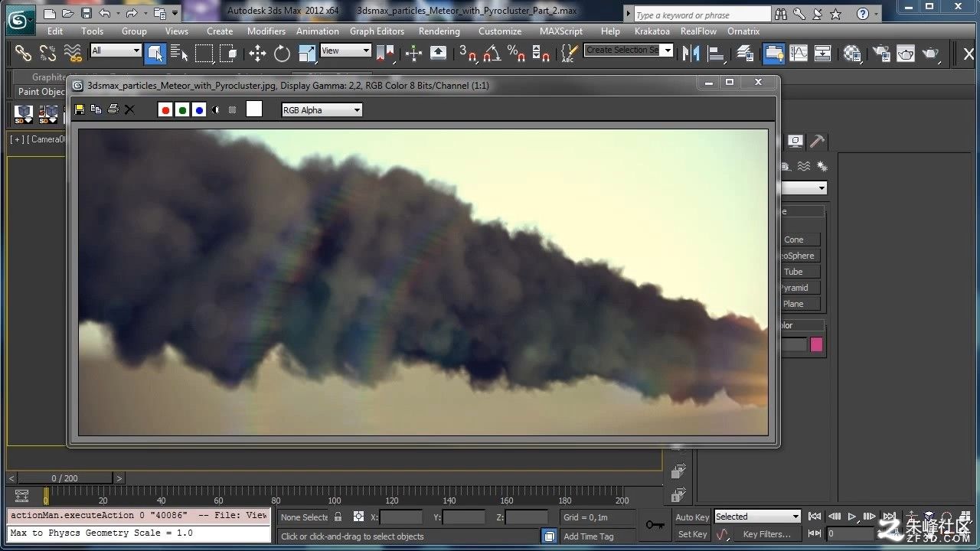Open the Material Editor icon
Screen dimensions: 980x551
852,53
